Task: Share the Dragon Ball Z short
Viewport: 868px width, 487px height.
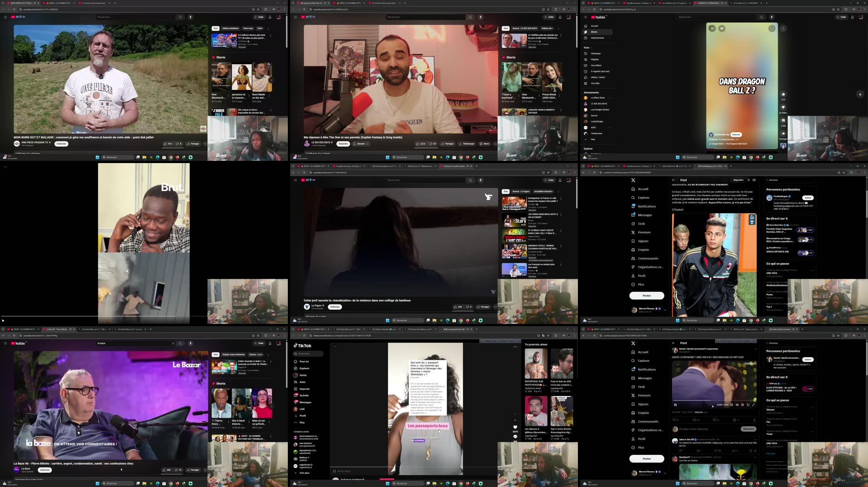Action: click(783, 134)
